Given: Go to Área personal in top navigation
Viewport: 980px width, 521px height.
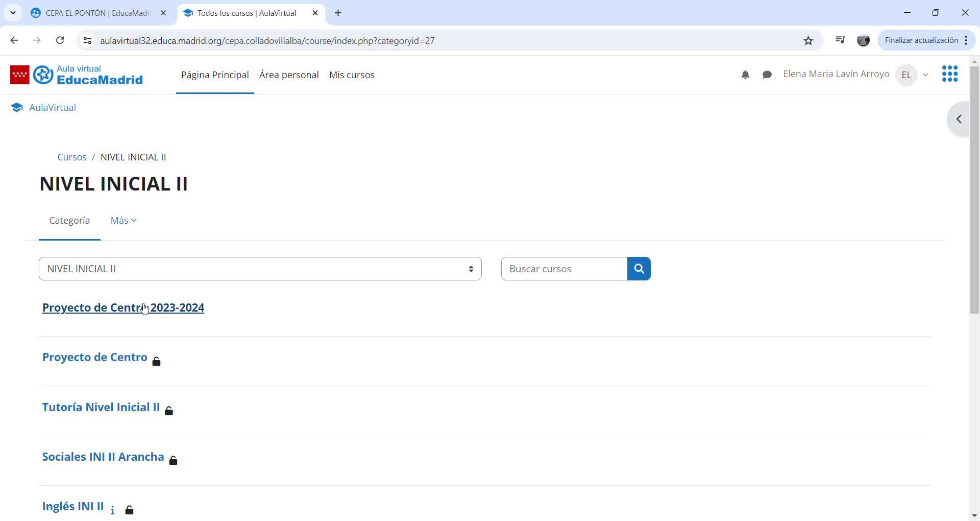Looking at the screenshot, I should [x=289, y=75].
